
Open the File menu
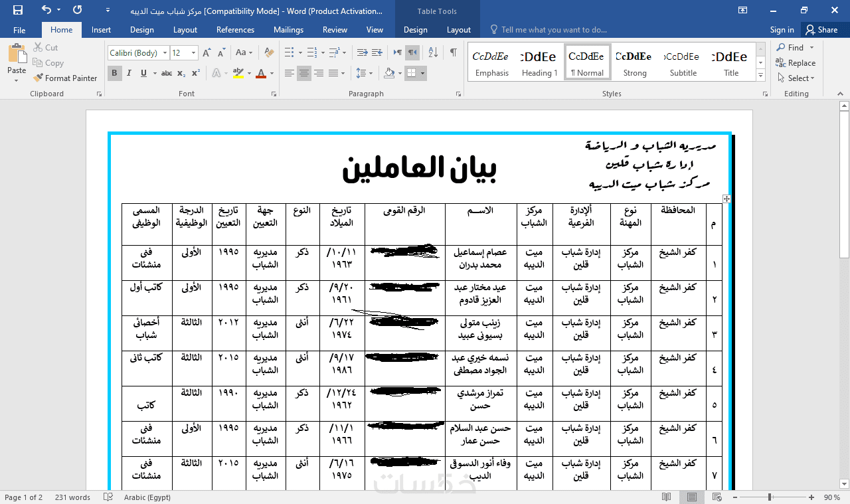pyautogui.click(x=19, y=30)
